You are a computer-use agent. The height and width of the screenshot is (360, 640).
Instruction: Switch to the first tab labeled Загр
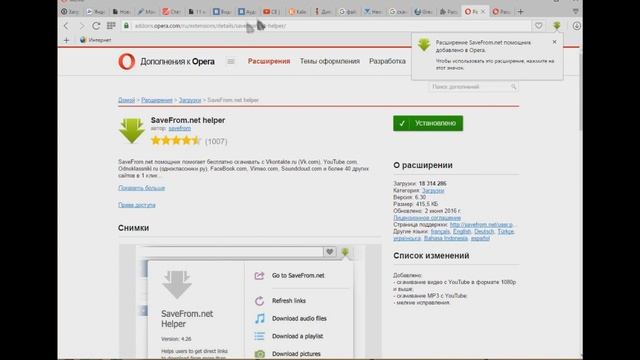pyautogui.click(x=70, y=12)
